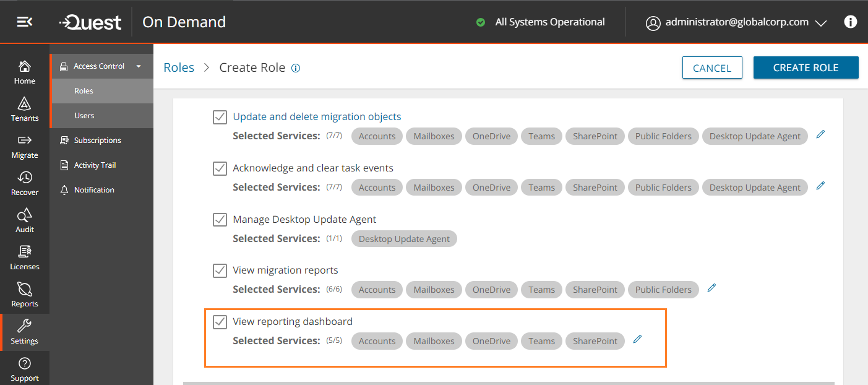This screenshot has width=868, height=385.
Task: Collapse the hamburger navigation menu
Action: pyautogui.click(x=25, y=22)
